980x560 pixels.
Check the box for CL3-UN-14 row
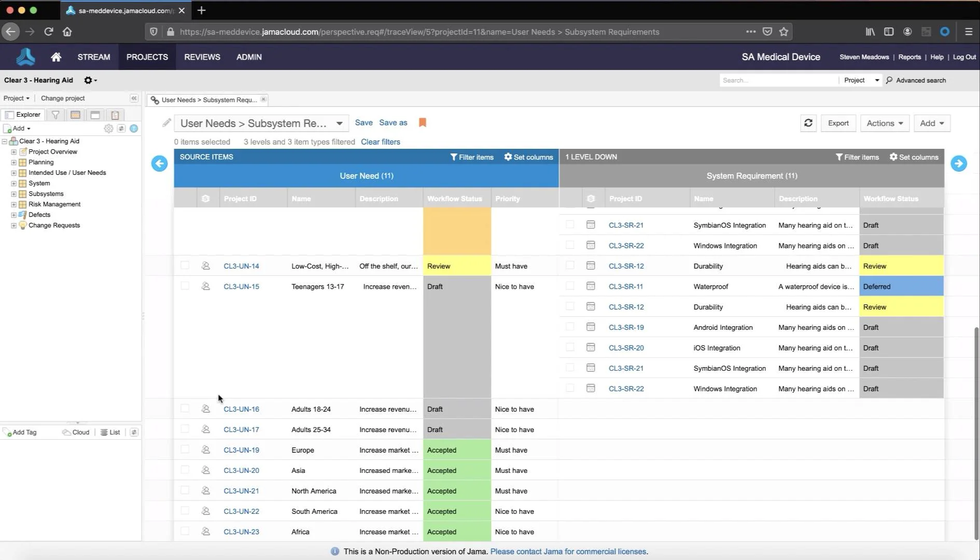[185, 265]
